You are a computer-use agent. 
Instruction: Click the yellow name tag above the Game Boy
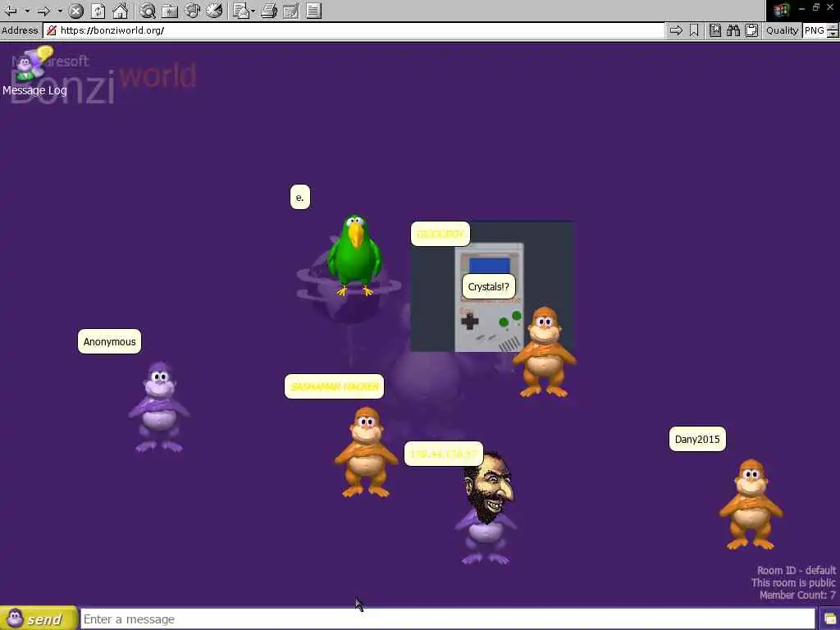(441, 234)
